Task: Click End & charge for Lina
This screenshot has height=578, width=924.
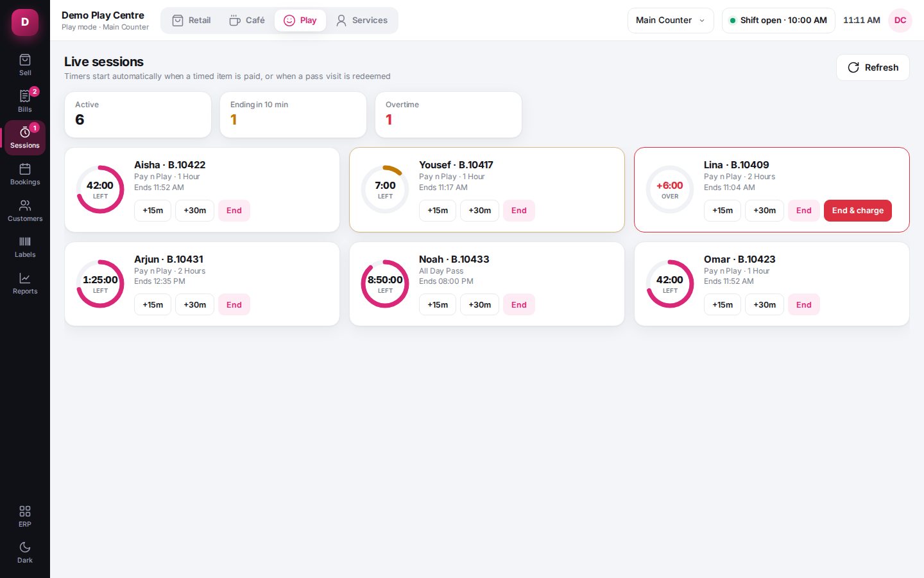Action: 858,211
